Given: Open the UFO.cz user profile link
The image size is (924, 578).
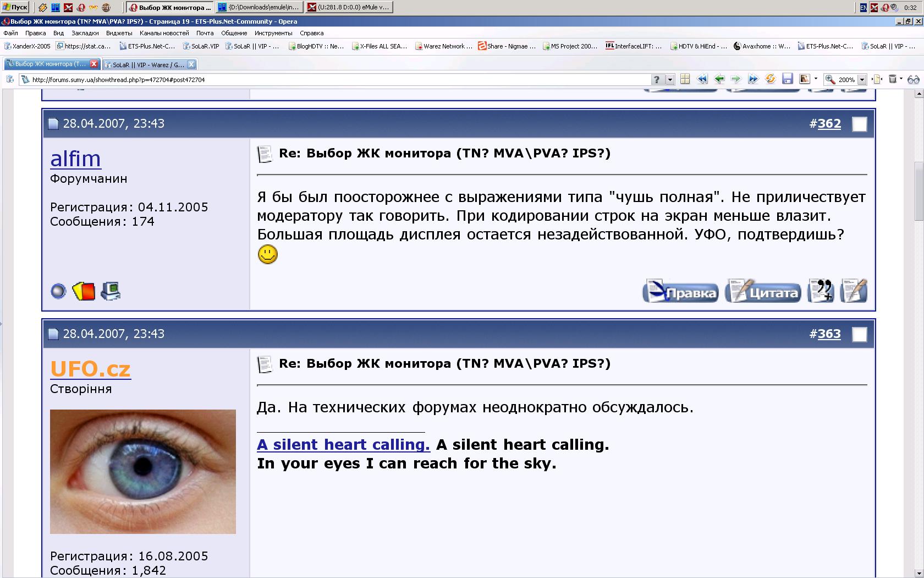Looking at the screenshot, I should [90, 369].
